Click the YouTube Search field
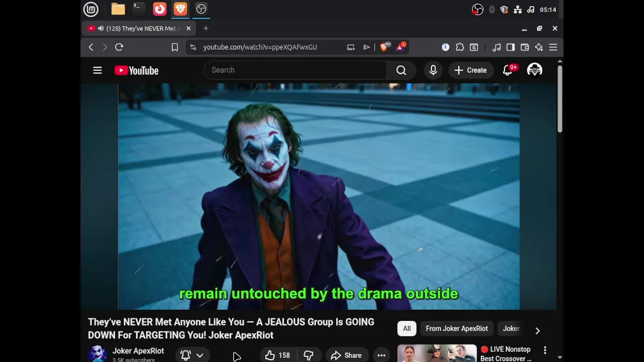 [x=295, y=70]
